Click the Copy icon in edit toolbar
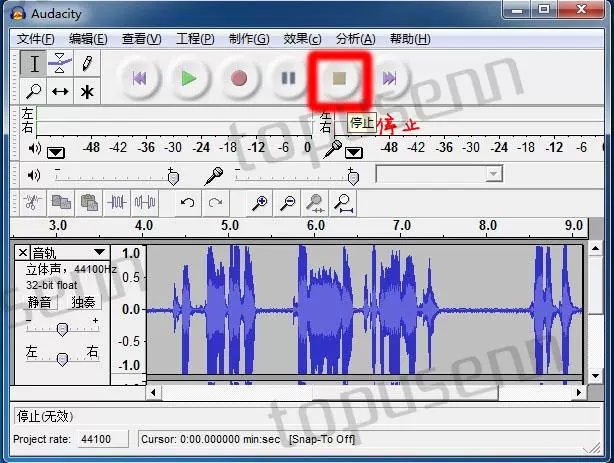The height and width of the screenshot is (463, 614). point(61,203)
